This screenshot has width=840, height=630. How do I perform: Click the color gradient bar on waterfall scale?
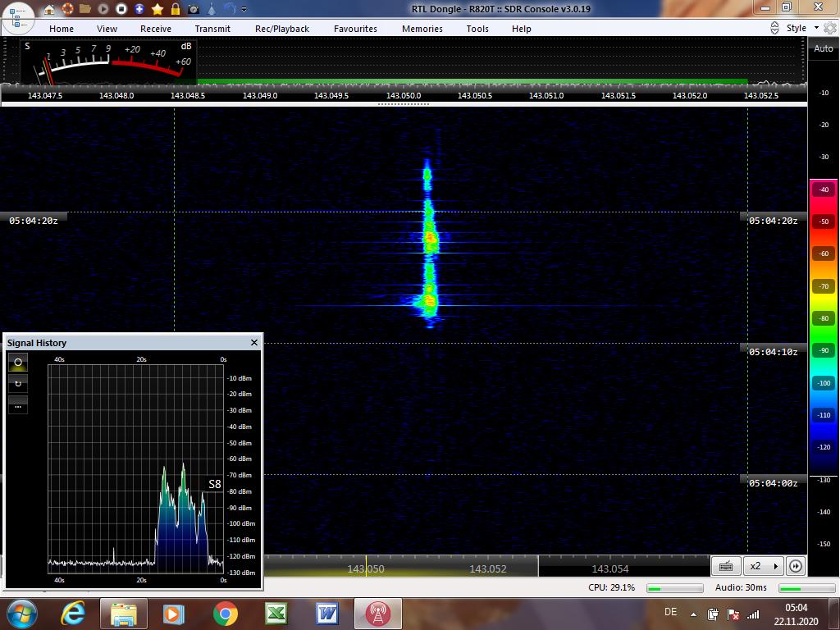824,328
